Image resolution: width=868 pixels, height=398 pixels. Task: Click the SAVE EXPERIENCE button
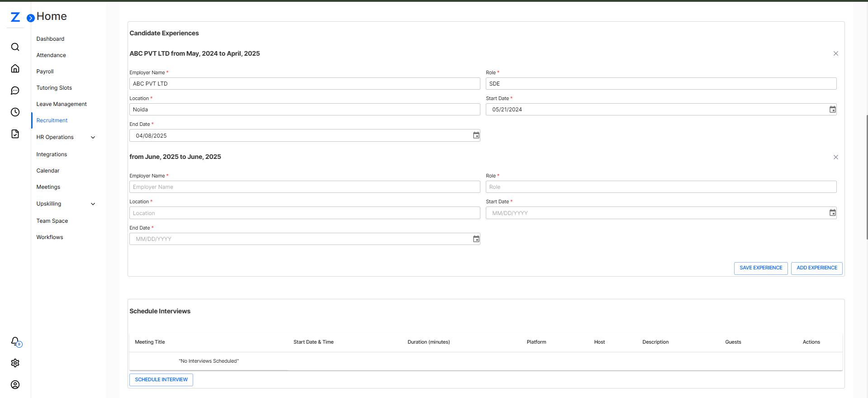(x=760, y=268)
